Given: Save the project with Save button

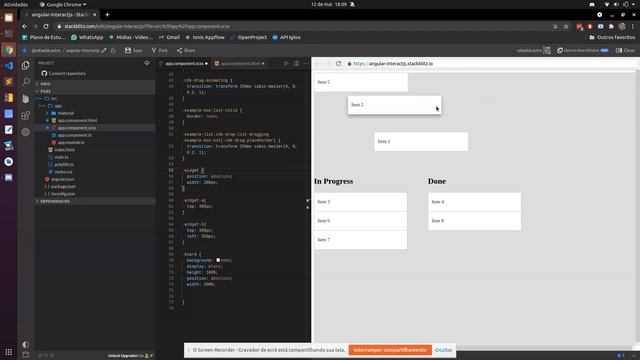Looking at the screenshot, I should click(133, 50).
